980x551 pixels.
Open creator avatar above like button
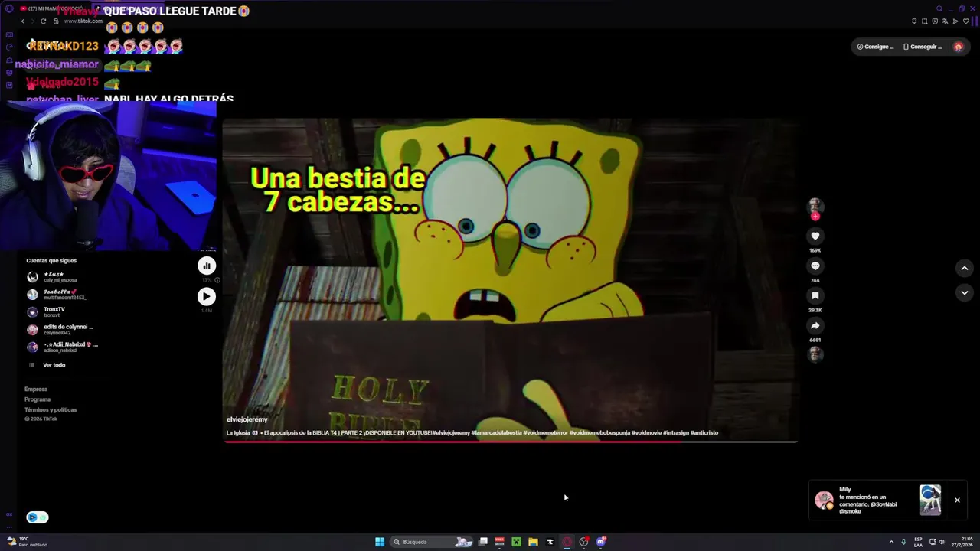[x=815, y=206]
